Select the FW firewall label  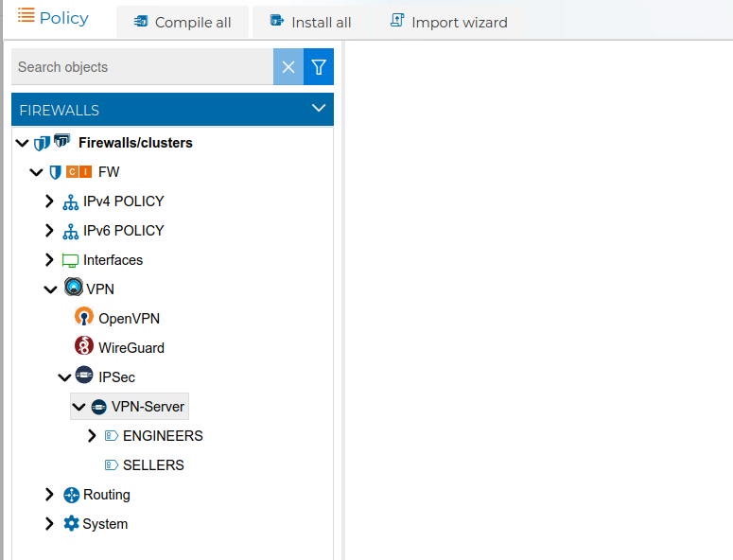point(109,172)
